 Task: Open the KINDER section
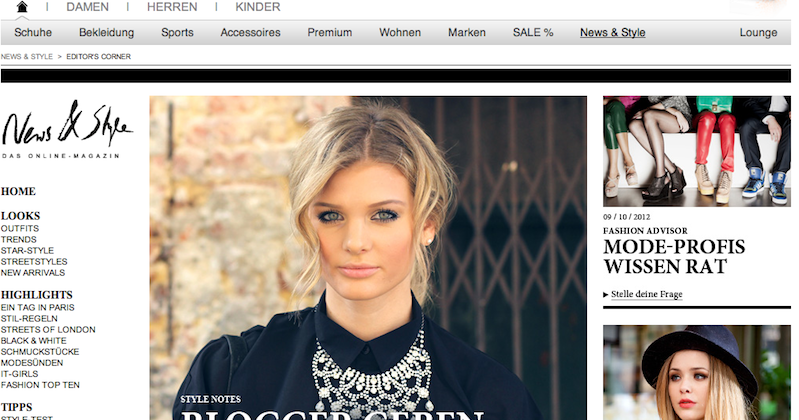point(257,7)
